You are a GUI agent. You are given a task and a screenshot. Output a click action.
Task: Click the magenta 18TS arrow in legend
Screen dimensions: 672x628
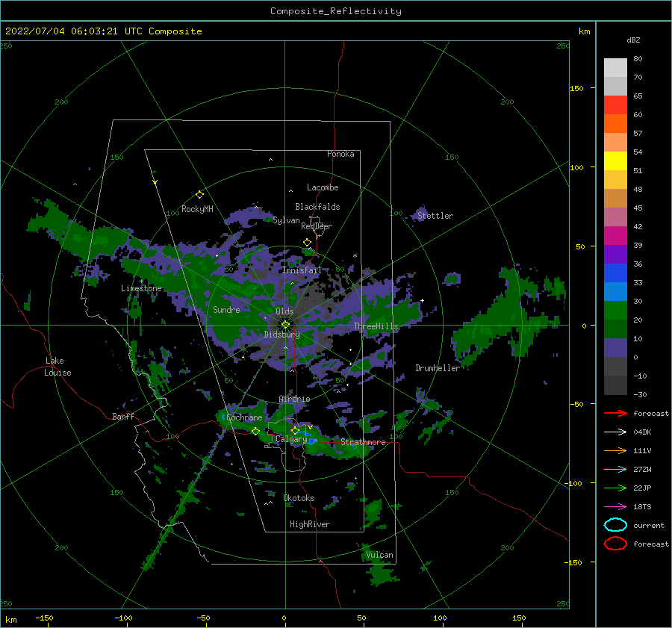pos(615,507)
